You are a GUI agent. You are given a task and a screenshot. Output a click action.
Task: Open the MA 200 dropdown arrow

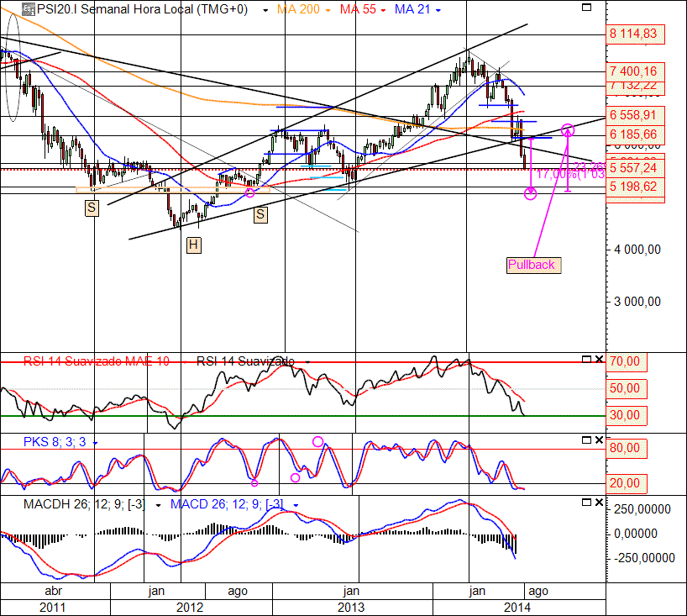pos(328,11)
